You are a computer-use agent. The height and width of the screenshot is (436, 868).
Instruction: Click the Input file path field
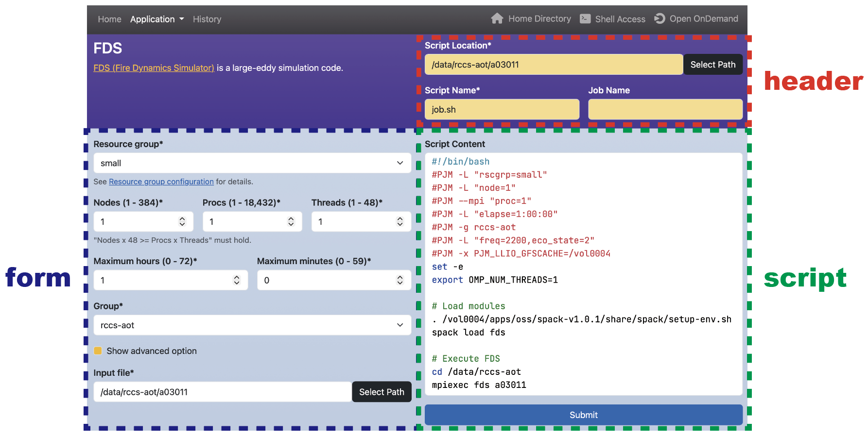click(223, 392)
